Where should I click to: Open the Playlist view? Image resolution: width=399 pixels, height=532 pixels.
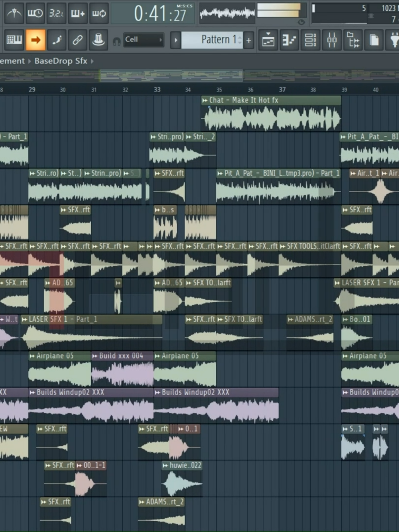268,40
